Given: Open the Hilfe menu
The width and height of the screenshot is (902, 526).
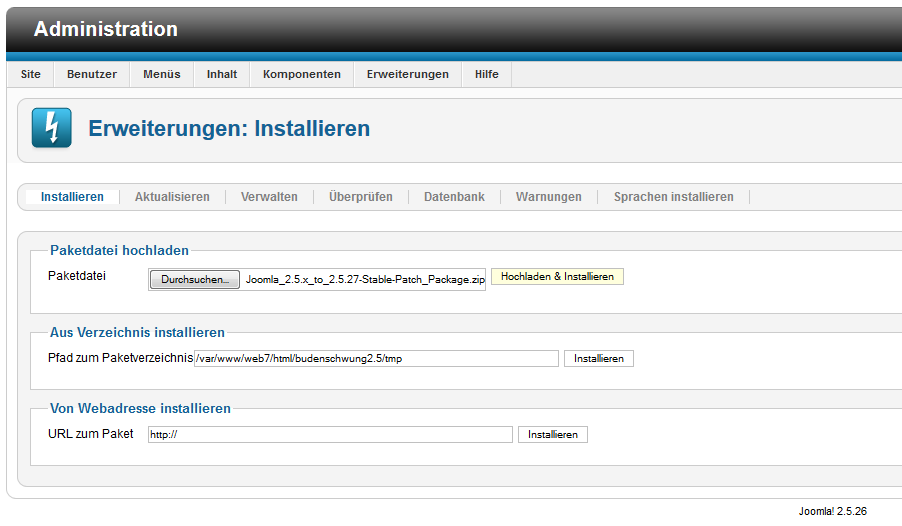Looking at the screenshot, I should click(487, 74).
